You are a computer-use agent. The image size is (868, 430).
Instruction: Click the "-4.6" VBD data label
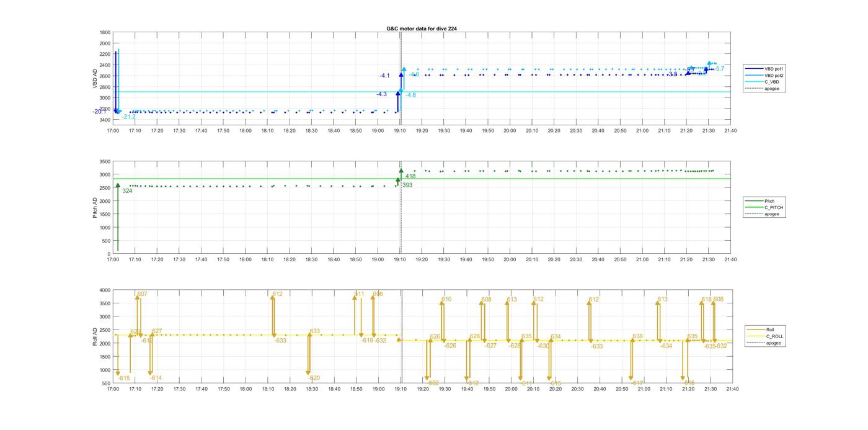[414, 75]
